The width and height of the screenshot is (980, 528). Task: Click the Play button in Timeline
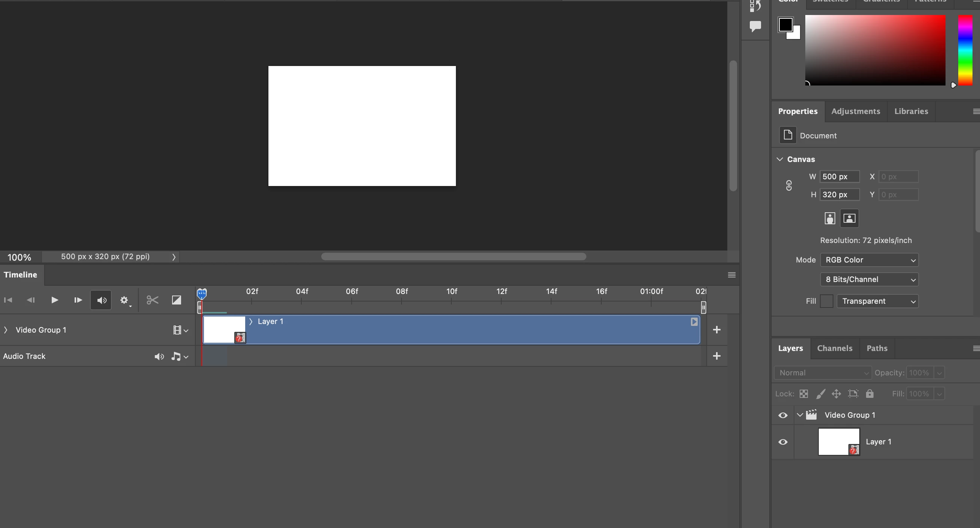54,300
